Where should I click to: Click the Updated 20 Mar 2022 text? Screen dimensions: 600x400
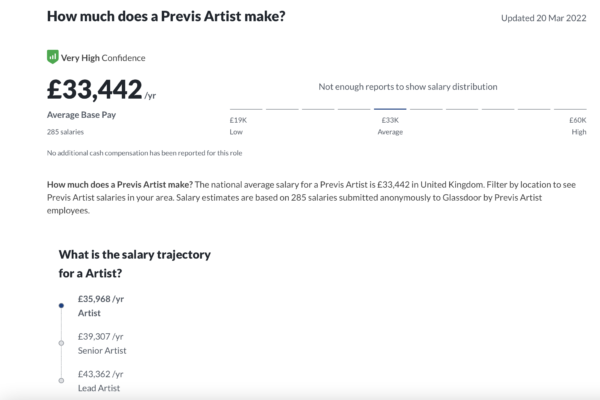(x=544, y=18)
